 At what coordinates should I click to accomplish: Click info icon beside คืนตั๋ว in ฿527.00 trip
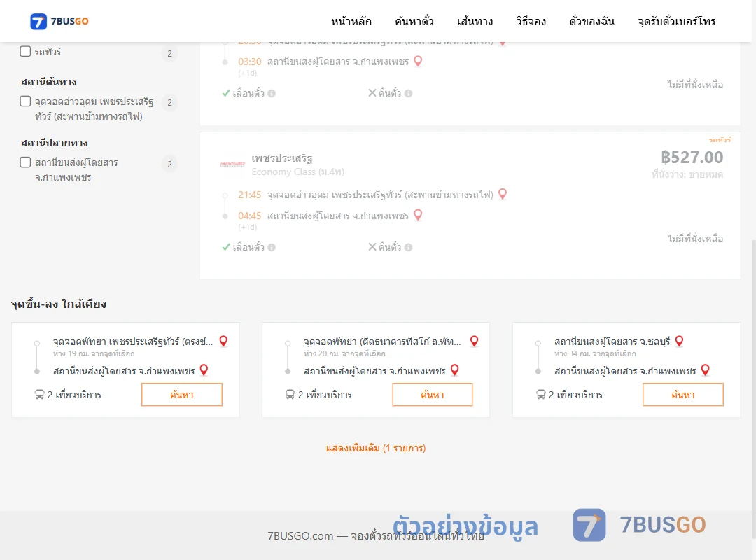coord(408,247)
